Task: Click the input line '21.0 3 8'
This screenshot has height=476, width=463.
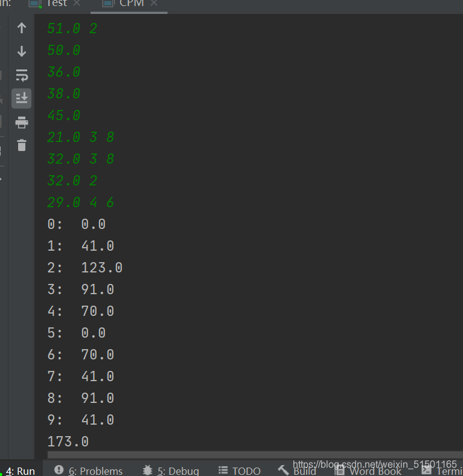Action: tap(81, 137)
